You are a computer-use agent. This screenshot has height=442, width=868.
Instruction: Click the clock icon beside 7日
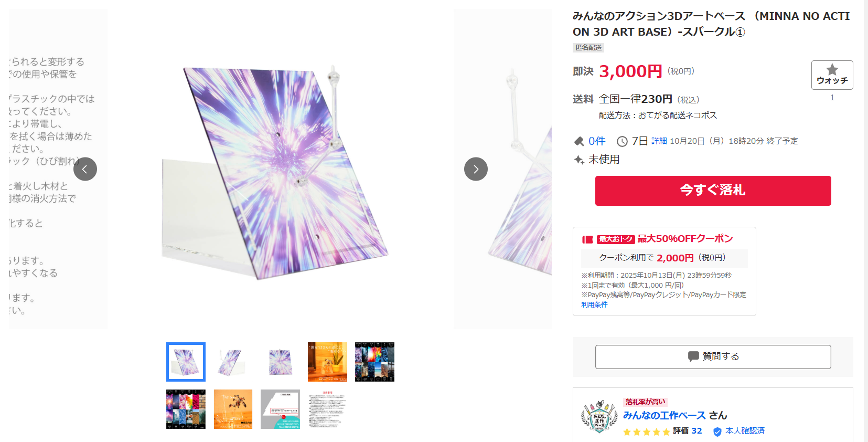(x=622, y=141)
